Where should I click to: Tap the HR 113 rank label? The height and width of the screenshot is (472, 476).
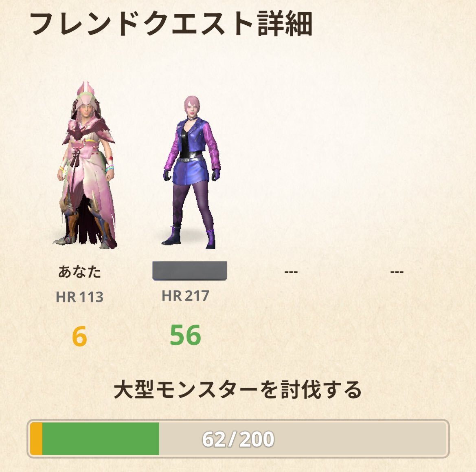coord(79,297)
